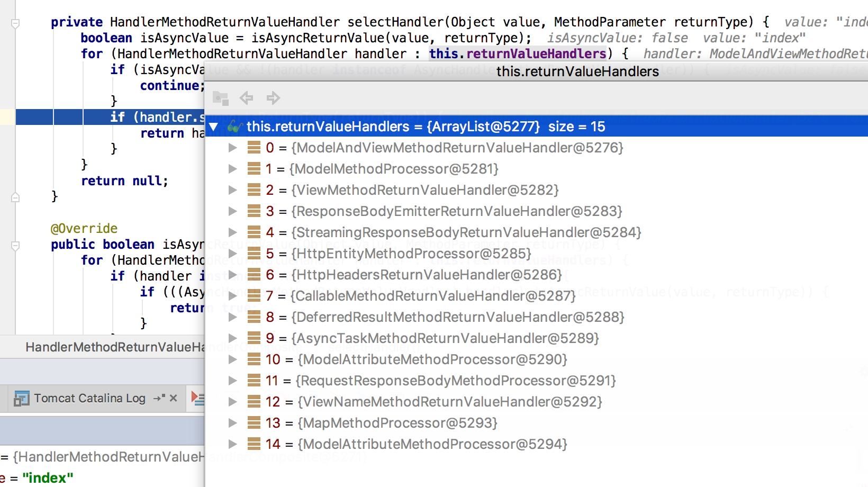Image resolution: width=868 pixels, height=487 pixels.
Task: Click field icon of element 5
Action: (x=254, y=254)
